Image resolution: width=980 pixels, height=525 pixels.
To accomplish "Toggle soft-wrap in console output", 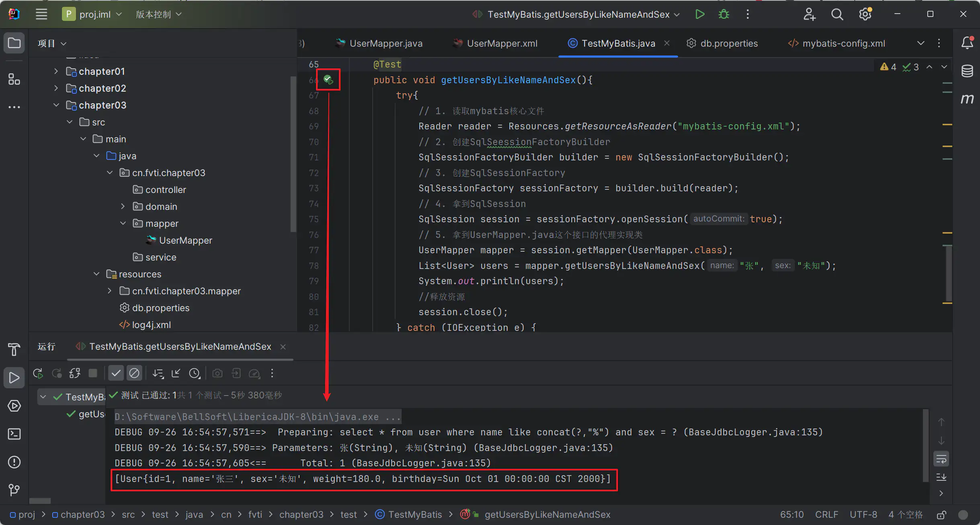I will click(x=941, y=459).
